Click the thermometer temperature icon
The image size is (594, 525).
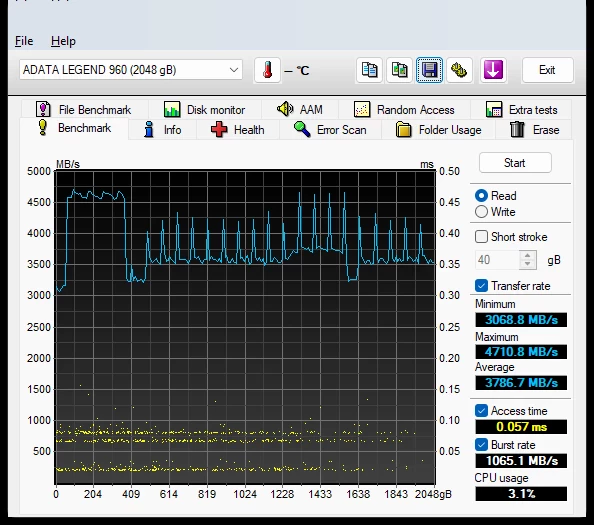(267, 70)
